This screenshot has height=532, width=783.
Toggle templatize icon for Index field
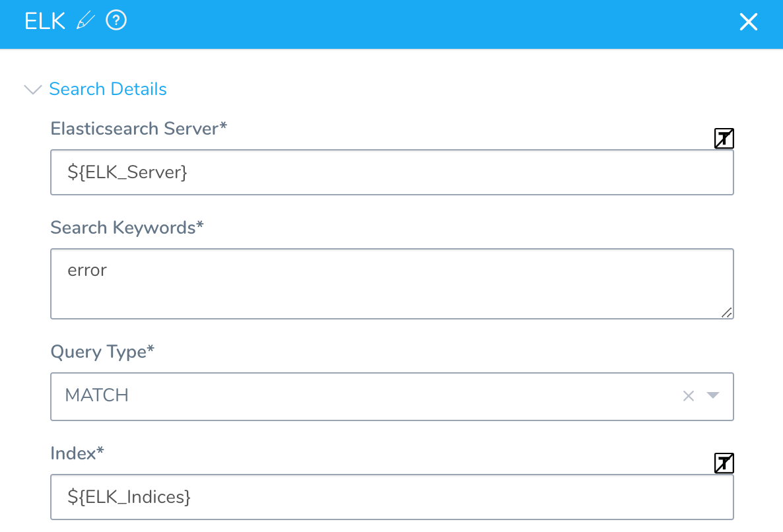point(724,463)
